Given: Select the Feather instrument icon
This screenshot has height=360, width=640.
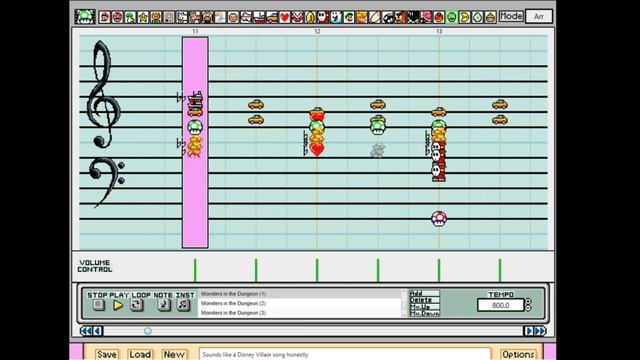Looking at the screenshot, I should pos(375,17).
